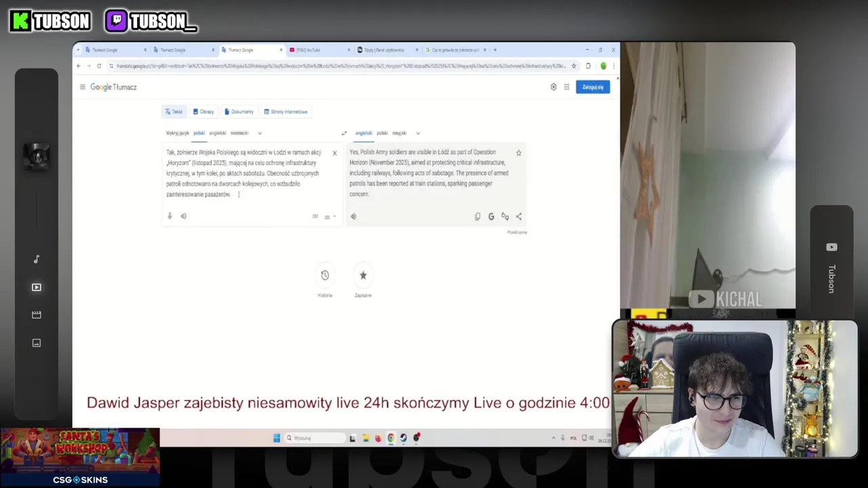Viewport: 868px width, 488px height.
Task: Select the Dokumenty translation mode
Action: click(x=239, y=112)
